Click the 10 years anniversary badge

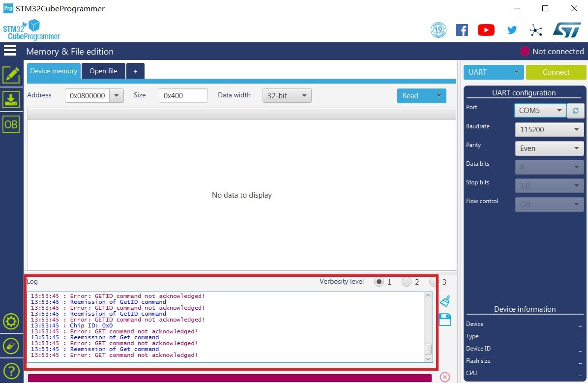(439, 30)
